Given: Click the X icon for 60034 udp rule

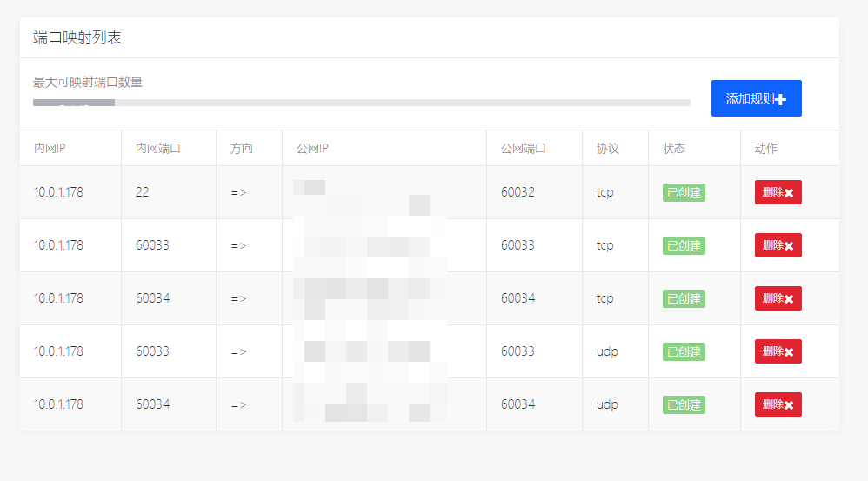Looking at the screenshot, I should [789, 405].
